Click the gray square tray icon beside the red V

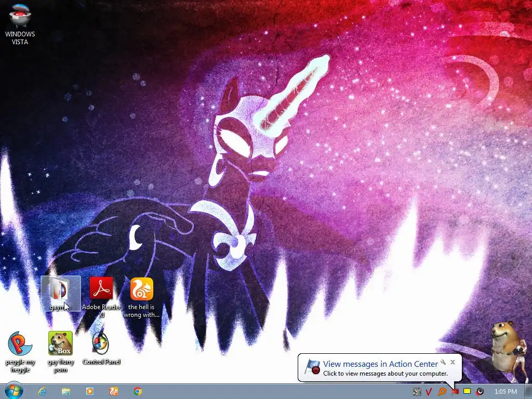click(x=417, y=392)
